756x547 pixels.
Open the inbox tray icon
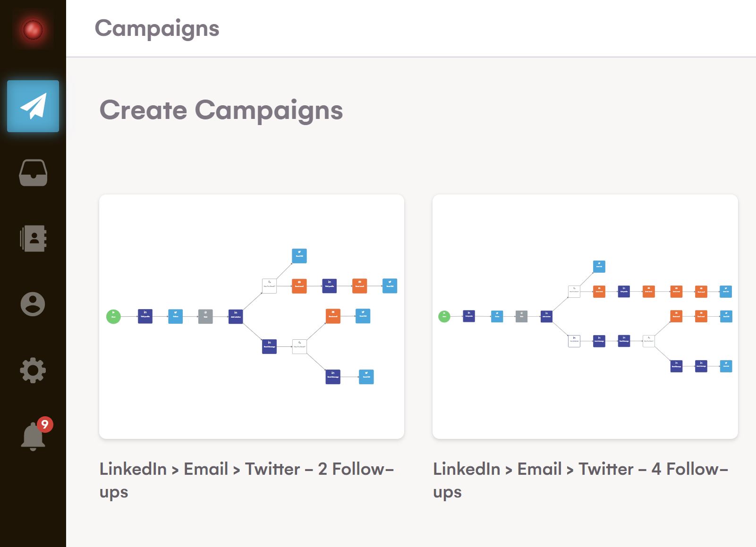pyautogui.click(x=33, y=173)
